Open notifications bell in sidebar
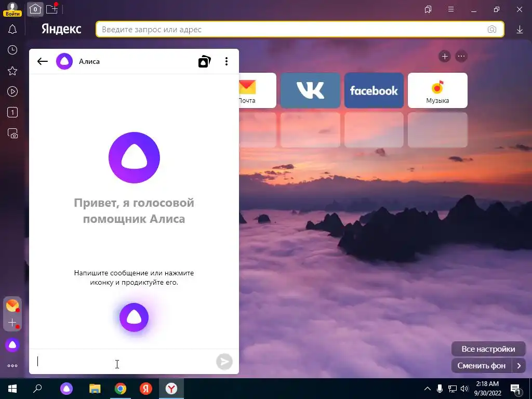Viewport: 532px width, 399px height. coord(12,30)
